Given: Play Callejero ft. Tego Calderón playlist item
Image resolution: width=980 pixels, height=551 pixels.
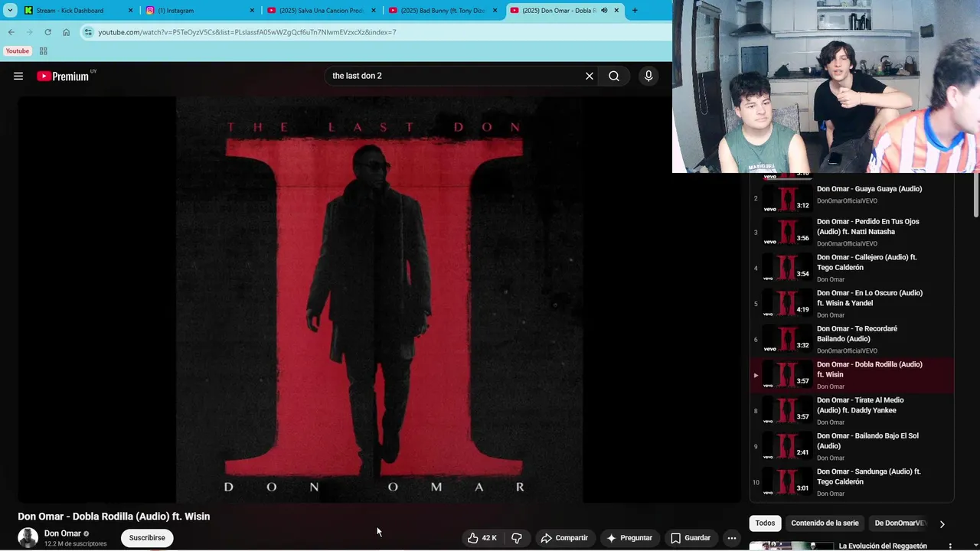Looking at the screenshot, I should (851, 268).
